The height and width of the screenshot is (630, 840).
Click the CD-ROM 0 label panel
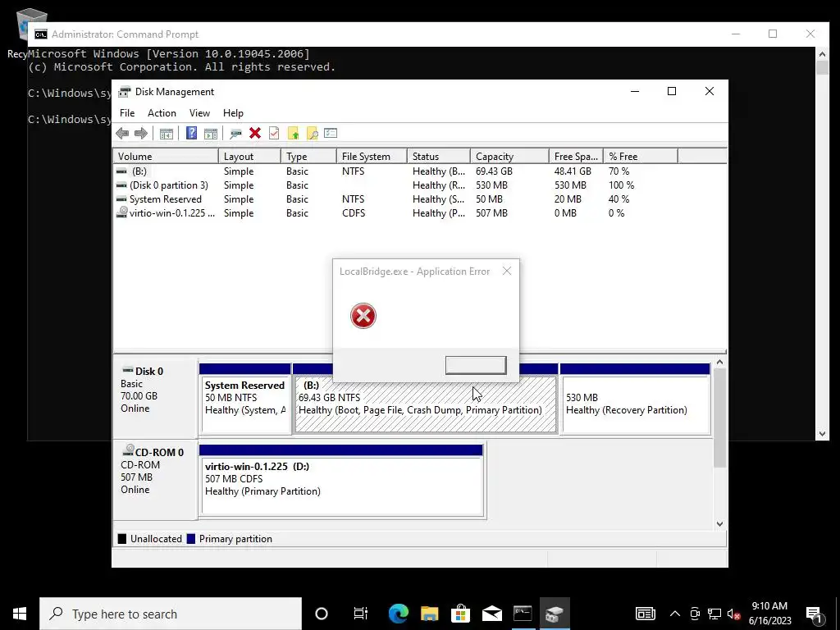155,479
